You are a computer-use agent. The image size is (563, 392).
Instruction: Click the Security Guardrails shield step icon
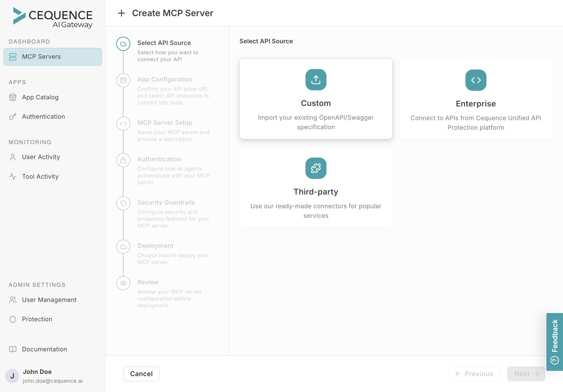coord(123,203)
